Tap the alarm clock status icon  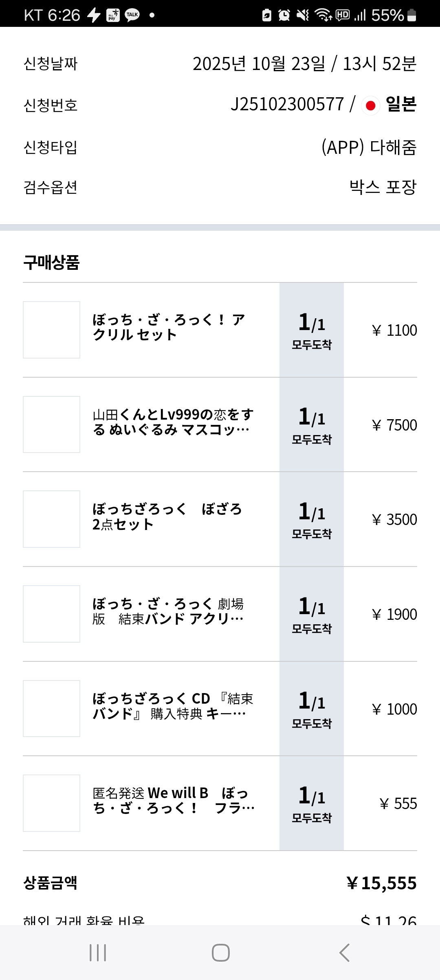(284, 15)
